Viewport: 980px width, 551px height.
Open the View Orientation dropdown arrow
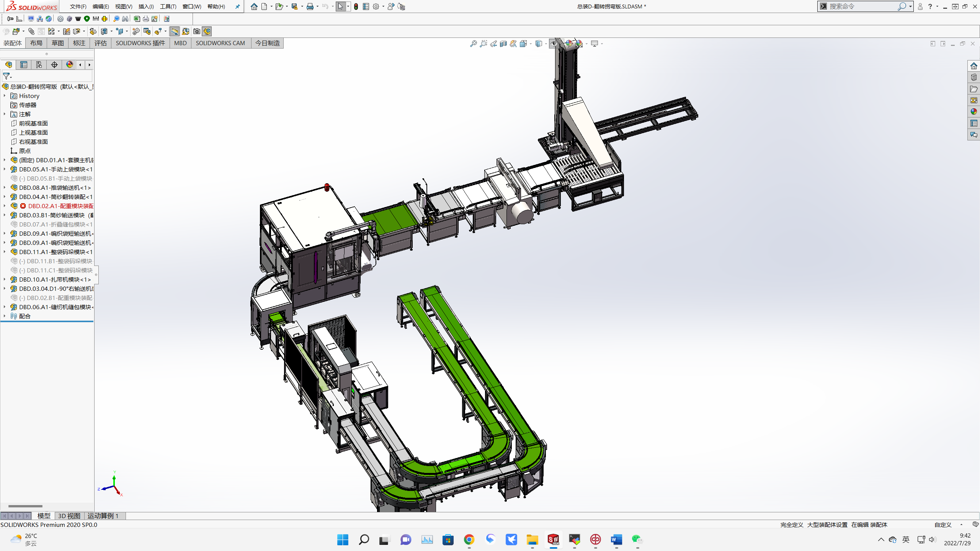point(531,44)
